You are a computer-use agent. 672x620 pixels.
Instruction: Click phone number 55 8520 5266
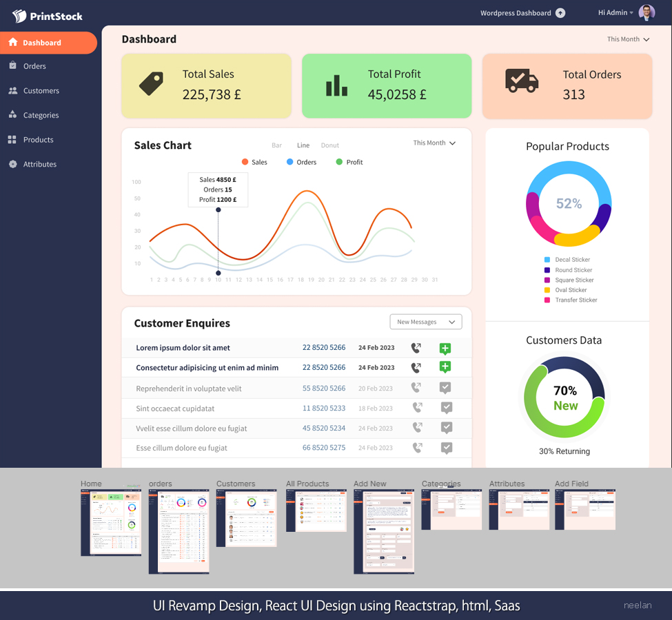coord(324,388)
